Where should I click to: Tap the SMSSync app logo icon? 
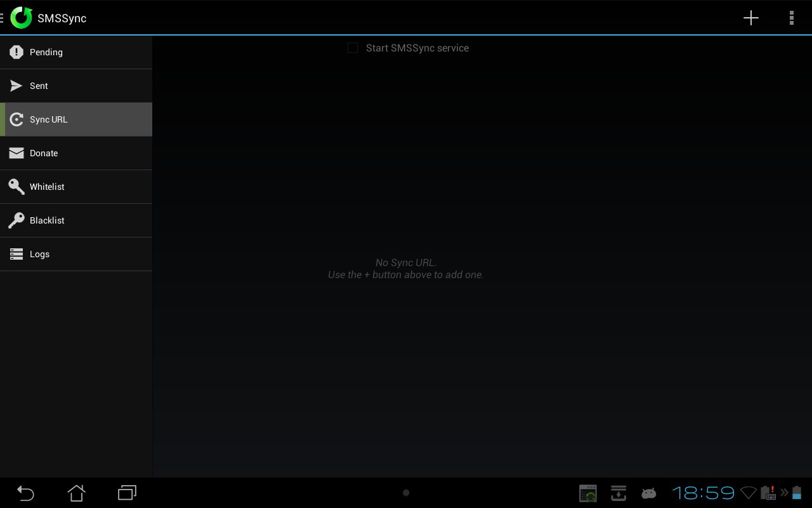point(21,18)
